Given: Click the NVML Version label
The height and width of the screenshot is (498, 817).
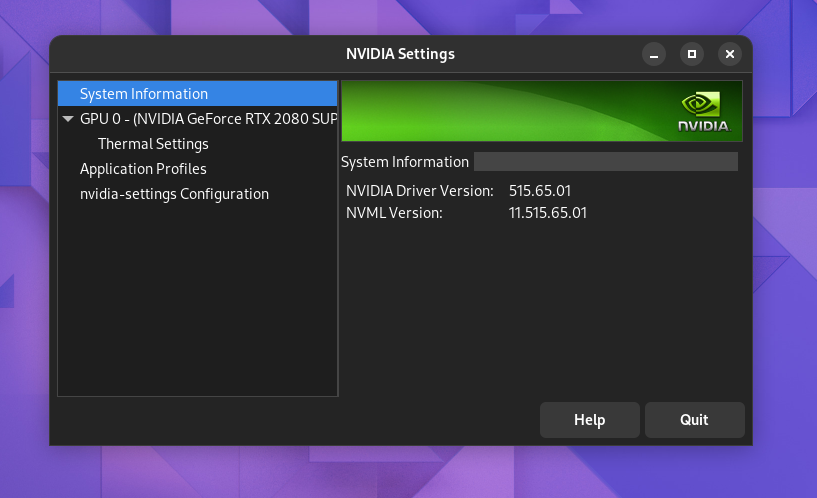Looking at the screenshot, I should click(x=394, y=213).
